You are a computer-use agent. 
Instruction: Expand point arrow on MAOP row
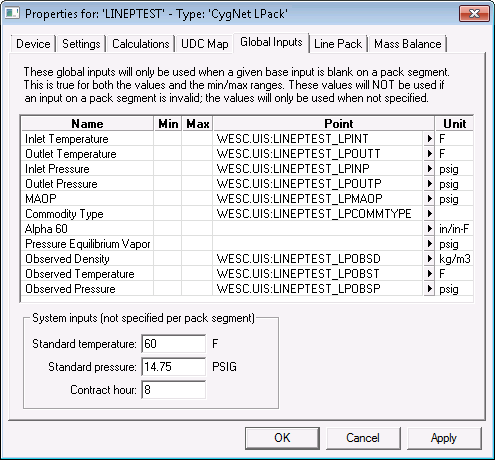429,198
